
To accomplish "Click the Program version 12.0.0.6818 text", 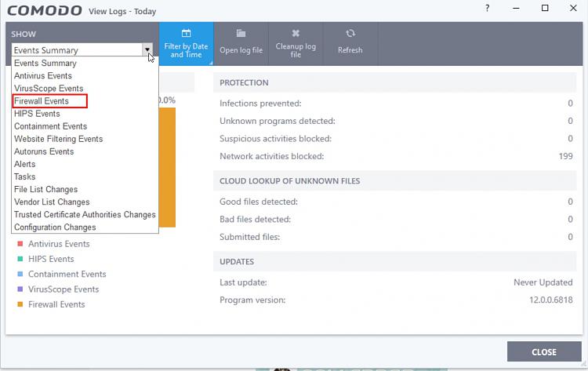I will (551, 300).
